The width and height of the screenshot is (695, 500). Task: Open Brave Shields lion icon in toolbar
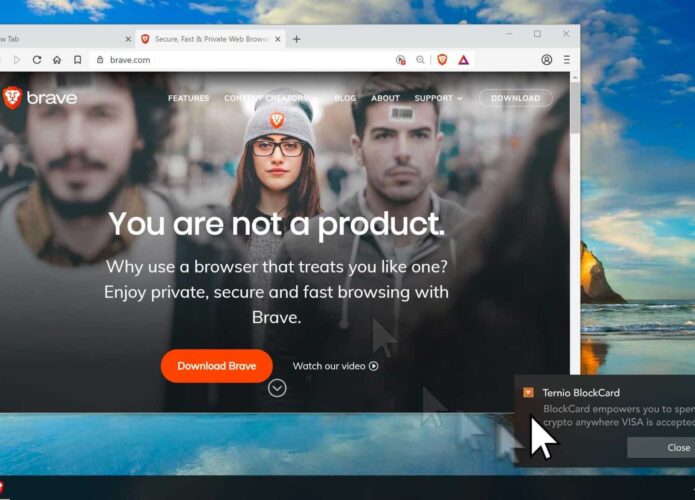click(442, 59)
